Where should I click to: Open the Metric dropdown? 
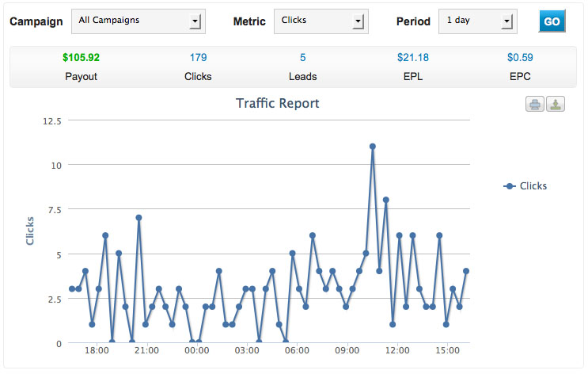[321, 21]
